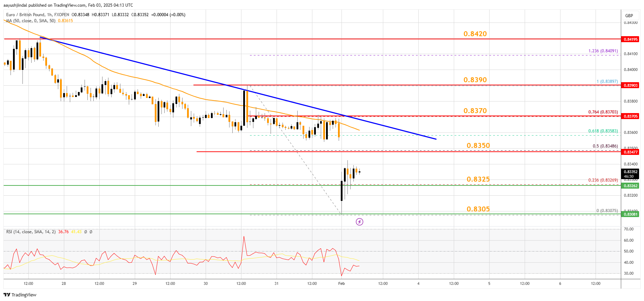Click the 0.8350 orange level annotation
The width and height of the screenshot is (644, 301).
[x=478, y=145]
